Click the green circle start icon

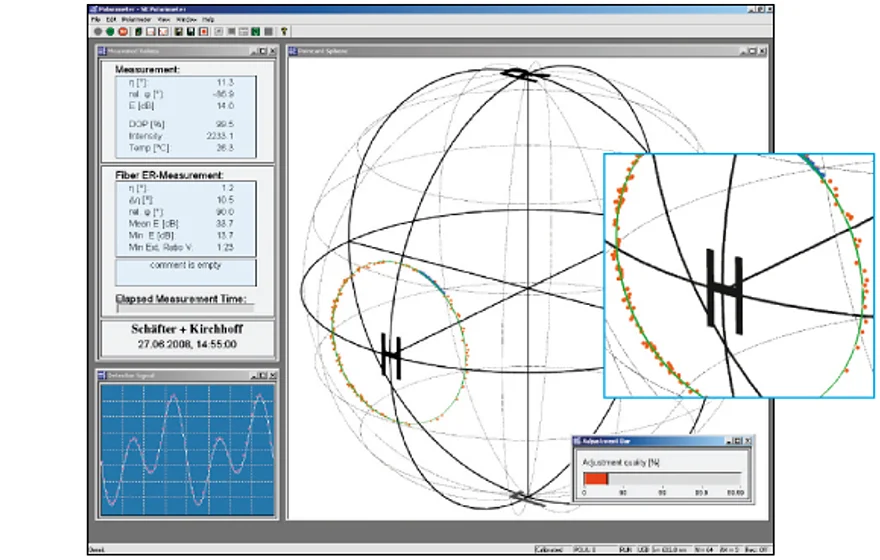point(108,31)
